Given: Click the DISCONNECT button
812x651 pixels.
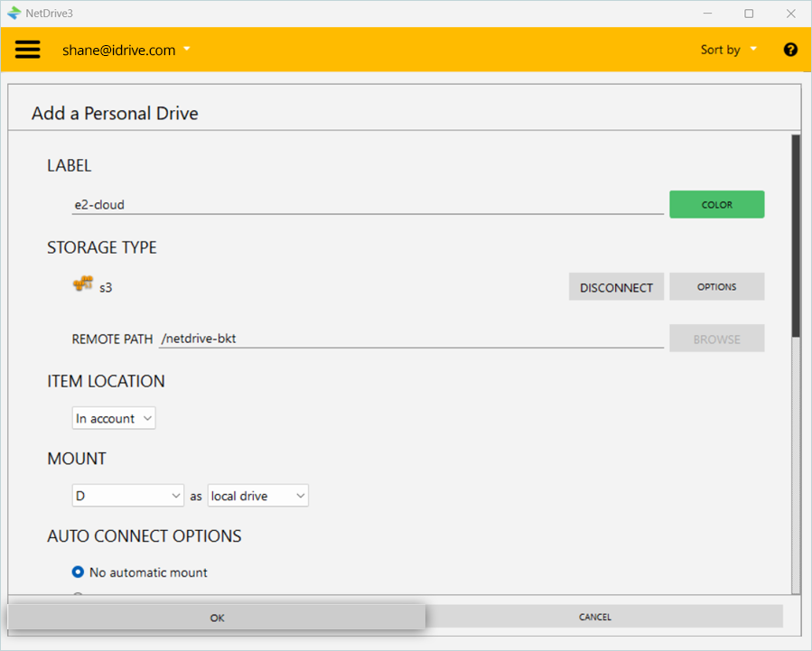Looking at the screenshot, I should click(x=616, y=287).
